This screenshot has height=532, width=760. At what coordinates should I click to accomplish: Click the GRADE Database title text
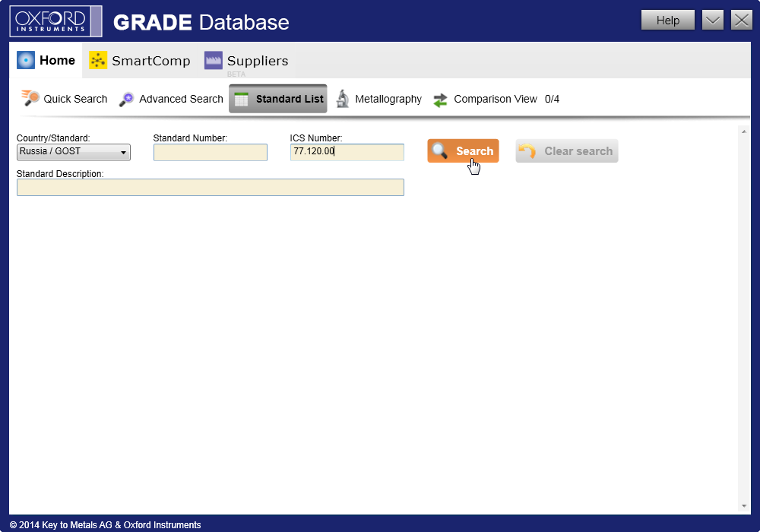tap(201, 22)
